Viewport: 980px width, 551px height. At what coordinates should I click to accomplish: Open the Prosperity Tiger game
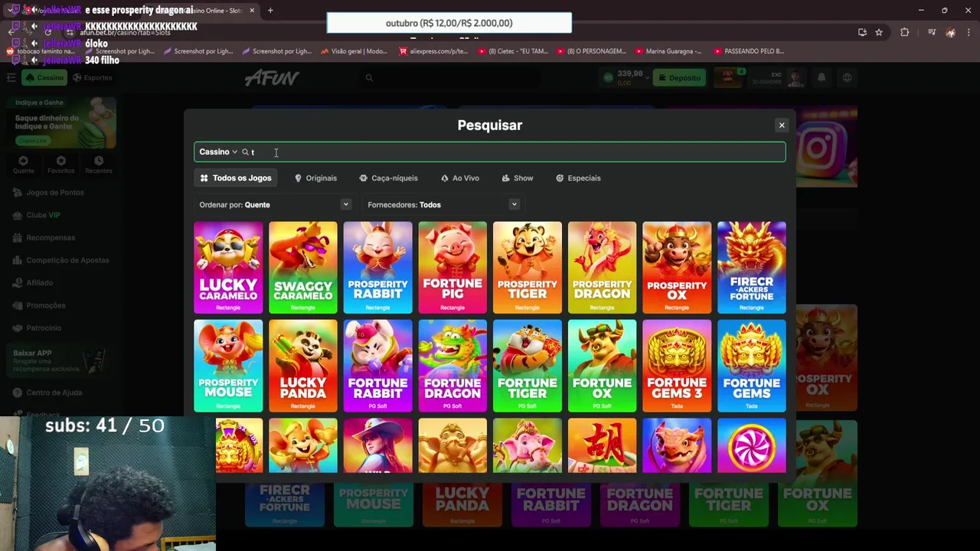tap(527, 267)
